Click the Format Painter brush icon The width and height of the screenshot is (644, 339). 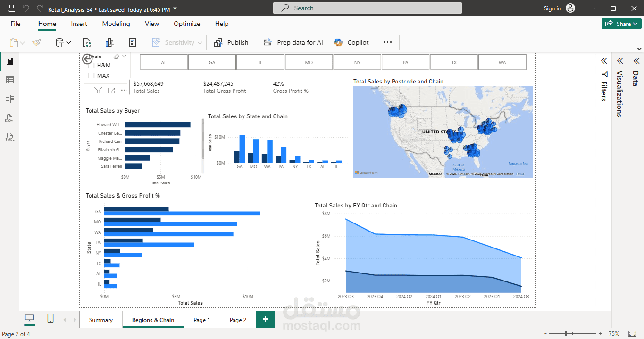(37, 42)
